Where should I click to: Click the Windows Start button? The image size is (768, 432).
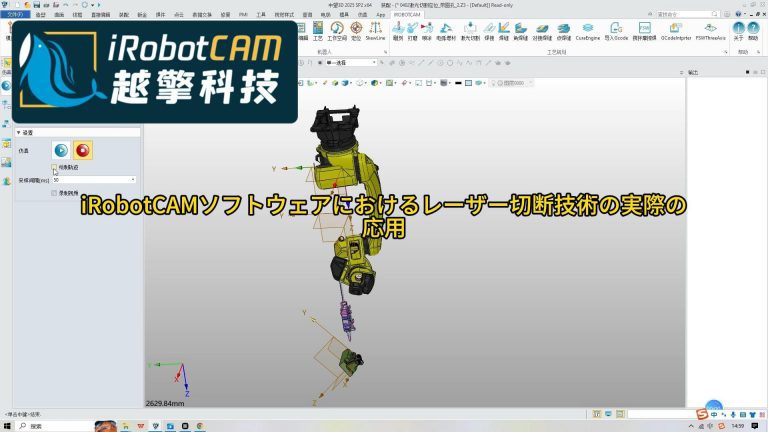(x=7, y=427)
